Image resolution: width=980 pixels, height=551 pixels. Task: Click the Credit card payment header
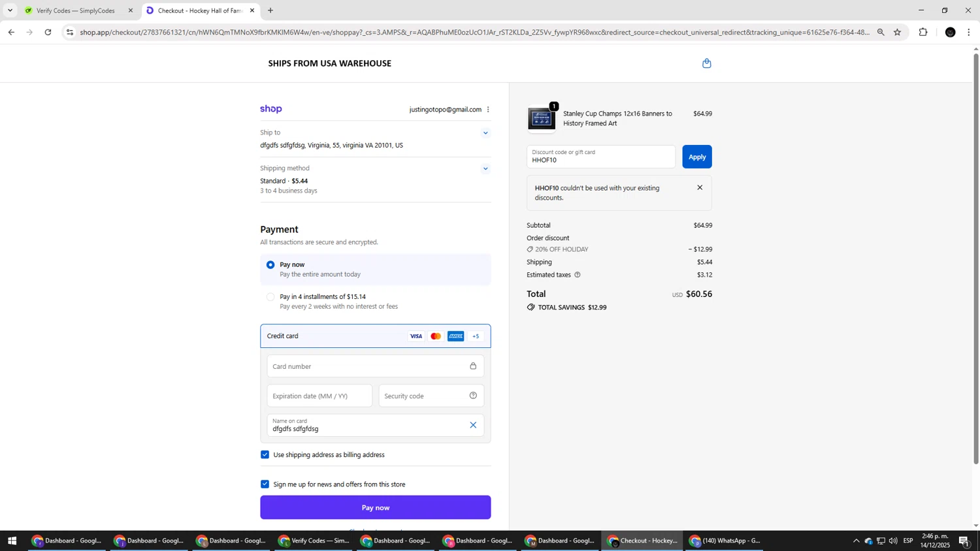point(376,336)
